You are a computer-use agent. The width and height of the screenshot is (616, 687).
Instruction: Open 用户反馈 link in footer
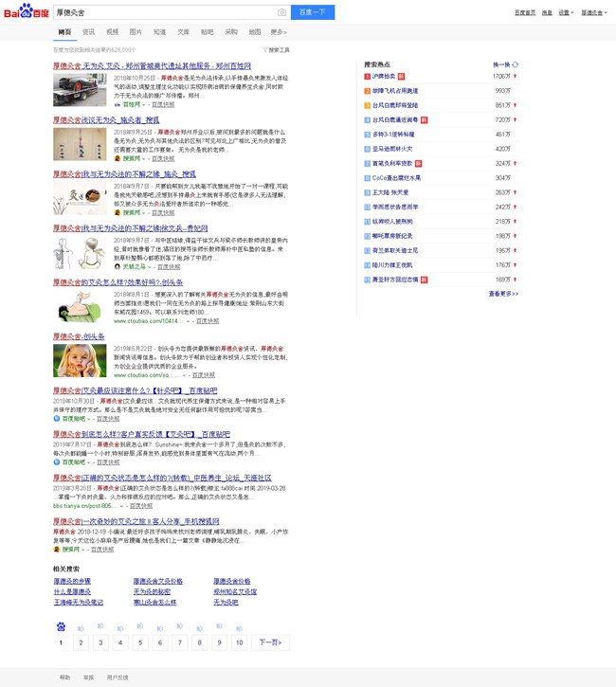pyautogui.click(x=118, y=678)
